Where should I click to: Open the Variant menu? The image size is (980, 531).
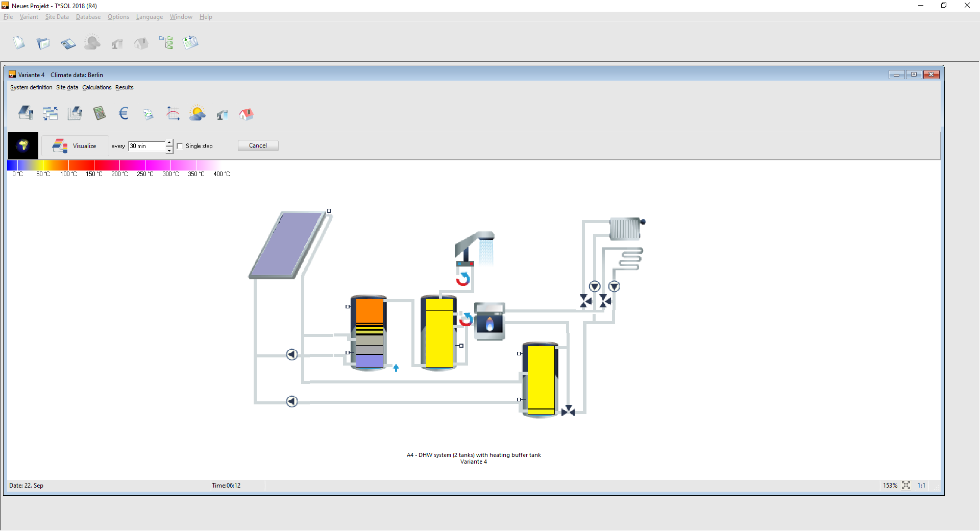29,17
